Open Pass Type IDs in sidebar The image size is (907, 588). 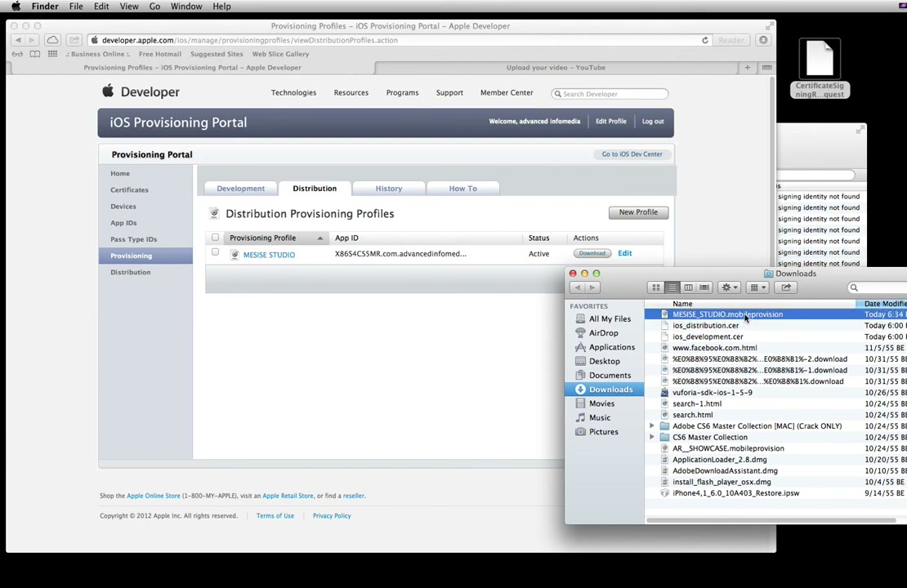(134, 239)
